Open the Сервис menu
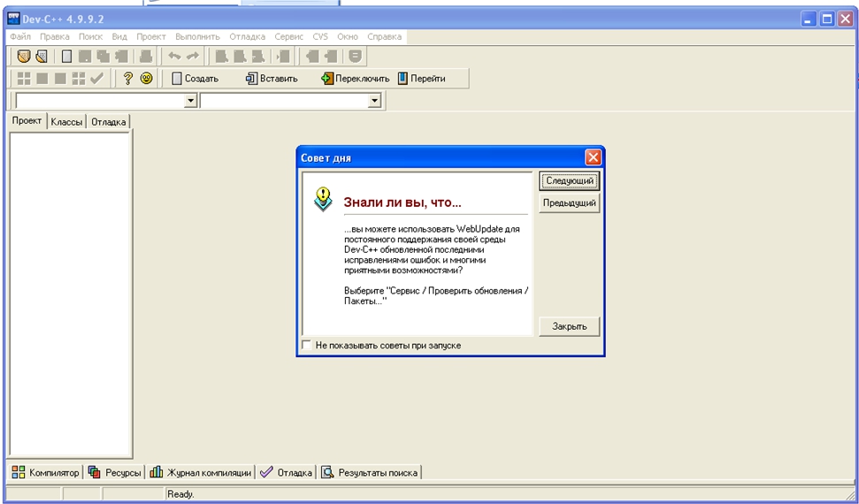The image size is (859, 504). [x=288, y=37]
